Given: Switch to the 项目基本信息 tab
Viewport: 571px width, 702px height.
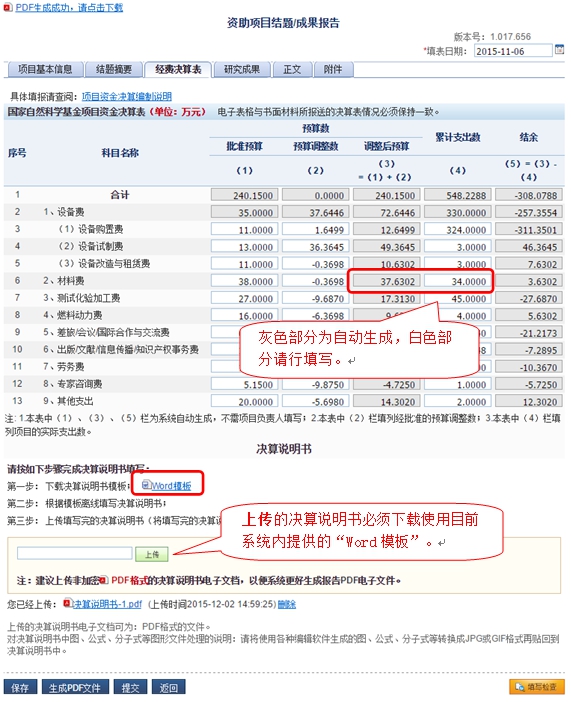Looking at the screenshot, I should (45, 69).
